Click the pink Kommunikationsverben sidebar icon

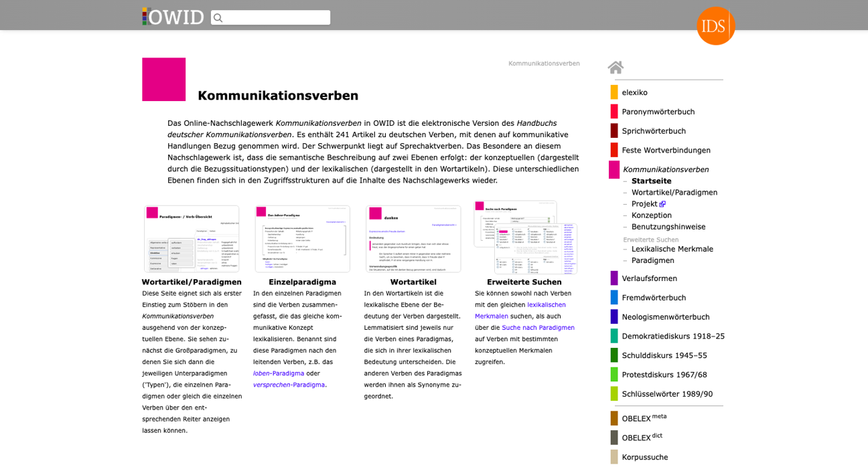(613, 169)
